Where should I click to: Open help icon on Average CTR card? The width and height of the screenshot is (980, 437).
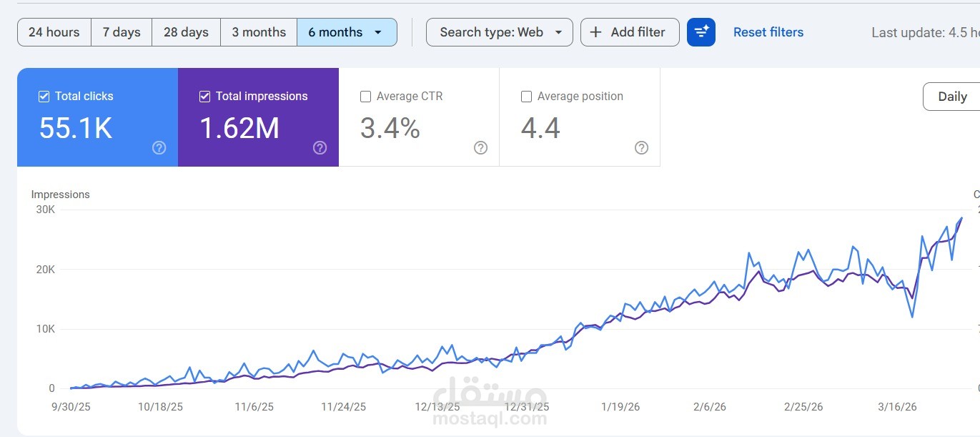481,147
